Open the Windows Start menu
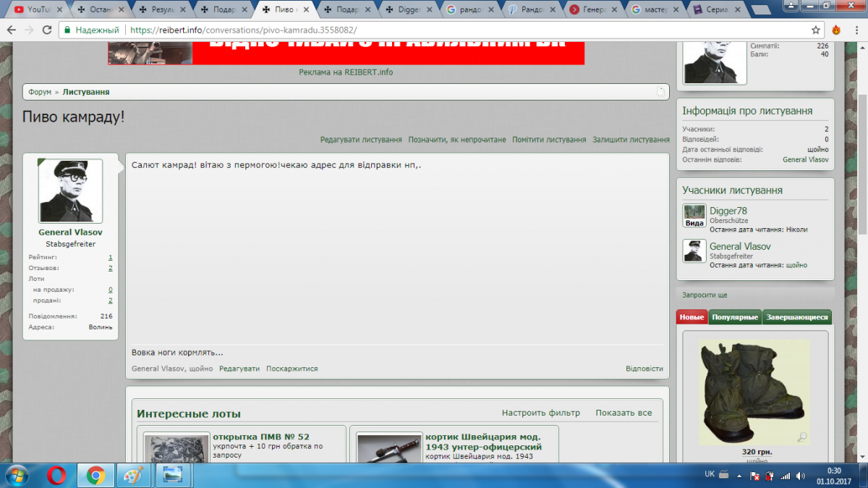Screen dimensions: 868x488 16,476
